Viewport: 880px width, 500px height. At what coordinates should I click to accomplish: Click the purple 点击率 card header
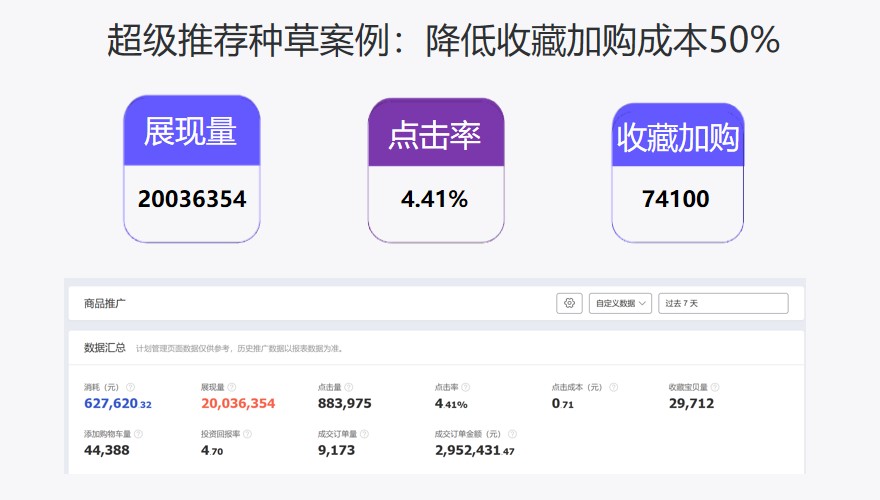pyautogui.click(x=435, y=133)
